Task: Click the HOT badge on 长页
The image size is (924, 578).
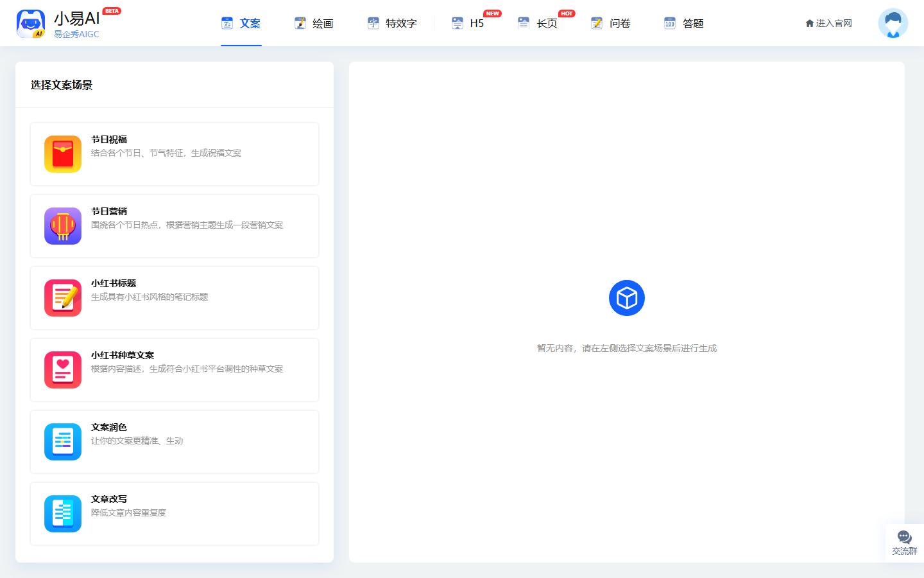Action: click(567, 13)
